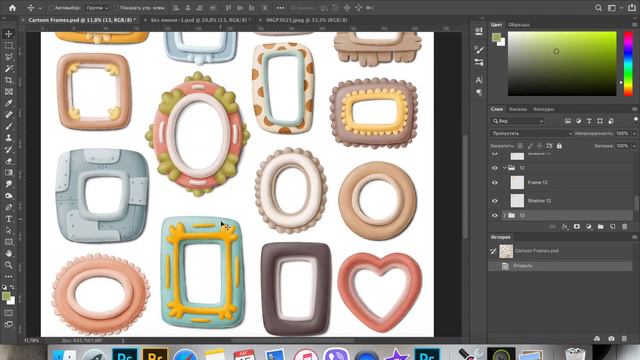Select the Move tool in the toolbar

9,34
